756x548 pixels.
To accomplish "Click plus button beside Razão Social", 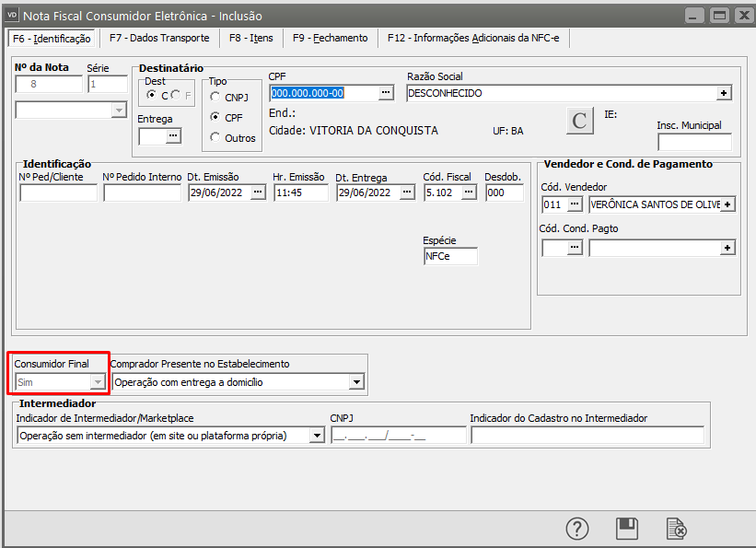I will click(x=724, y=93).
